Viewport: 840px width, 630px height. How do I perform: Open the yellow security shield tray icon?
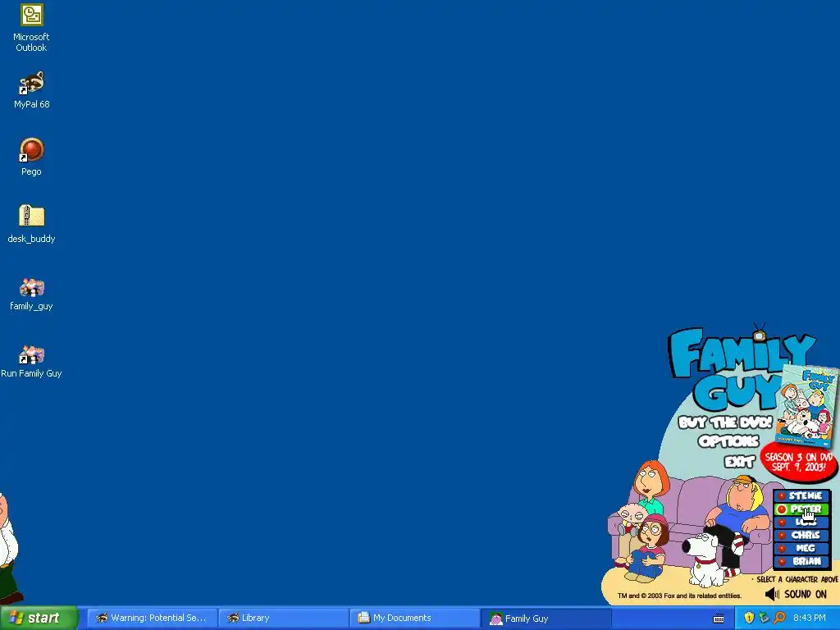[x=749, y=618]
